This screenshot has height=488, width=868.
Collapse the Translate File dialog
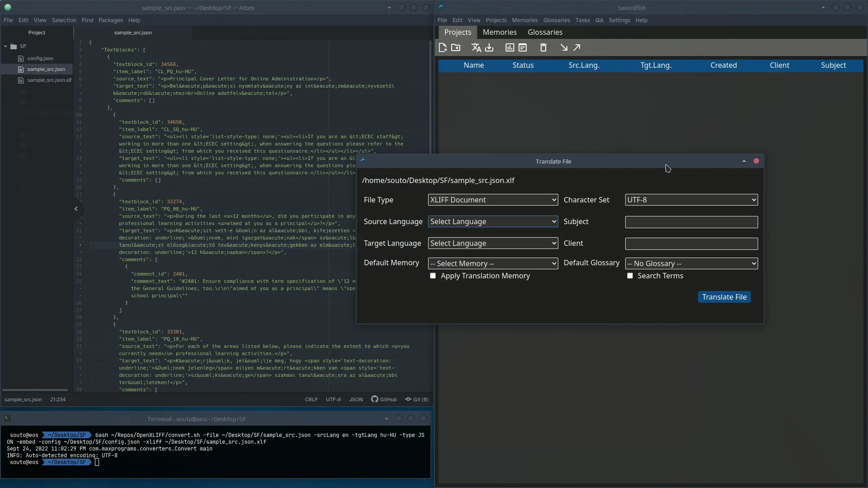click(744, 161)
